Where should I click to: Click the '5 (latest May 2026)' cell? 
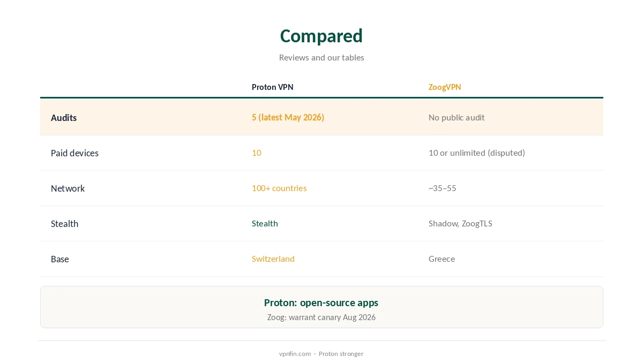point(288,117)
